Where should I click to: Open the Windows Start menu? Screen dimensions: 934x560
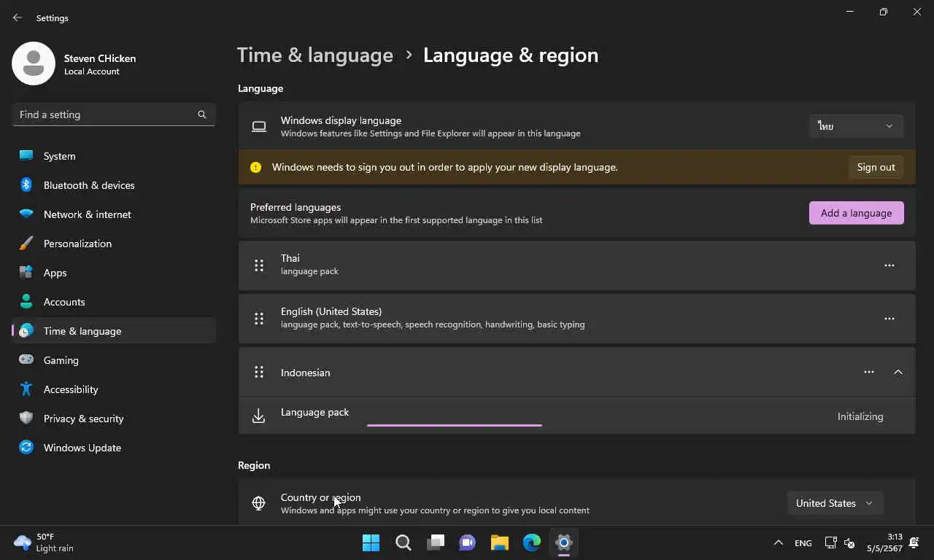tap(371, 542)
